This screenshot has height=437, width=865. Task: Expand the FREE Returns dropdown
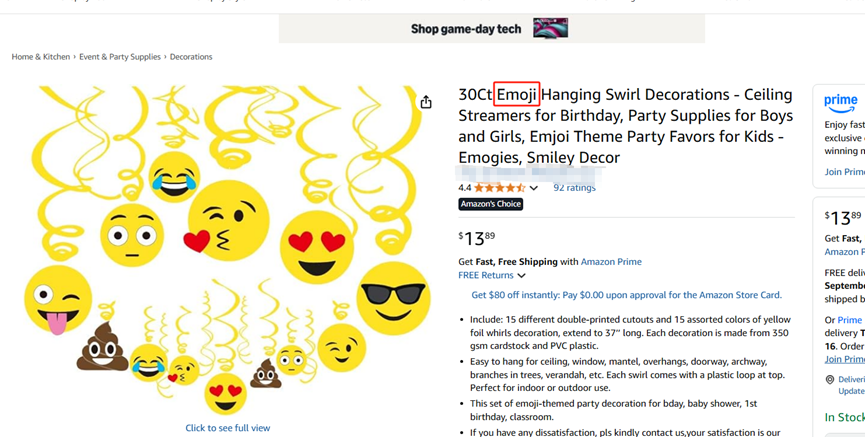point(521,276)
